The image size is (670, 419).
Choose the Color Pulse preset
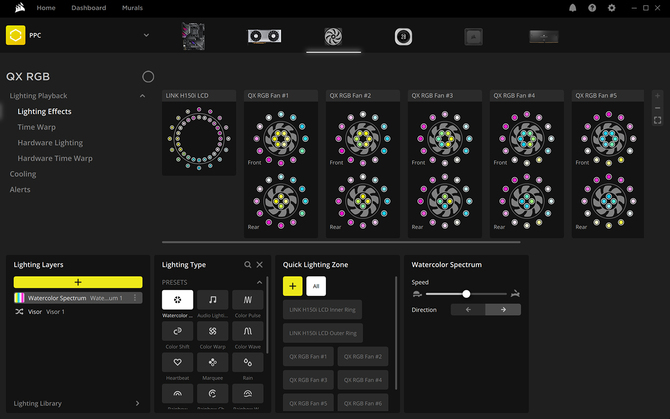click(x=247, y=300)
